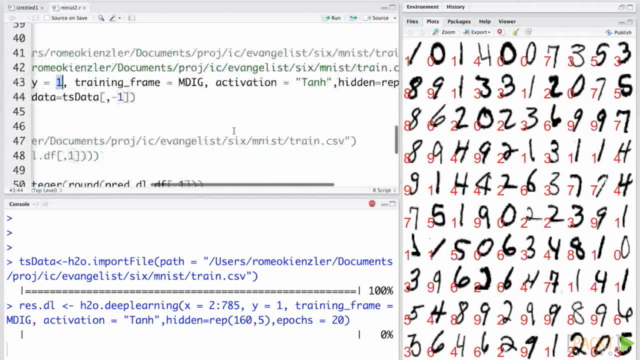Click the tsData<-h2o.importFile console command
The width and height of the screenshot is (640, 360).
(x=200, y=269)
